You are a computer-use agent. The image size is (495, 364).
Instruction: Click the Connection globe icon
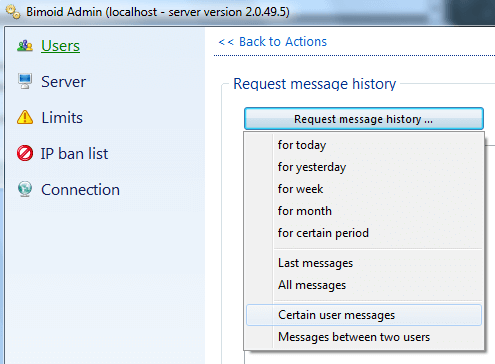pyautogui.click(x=25, y=189)
